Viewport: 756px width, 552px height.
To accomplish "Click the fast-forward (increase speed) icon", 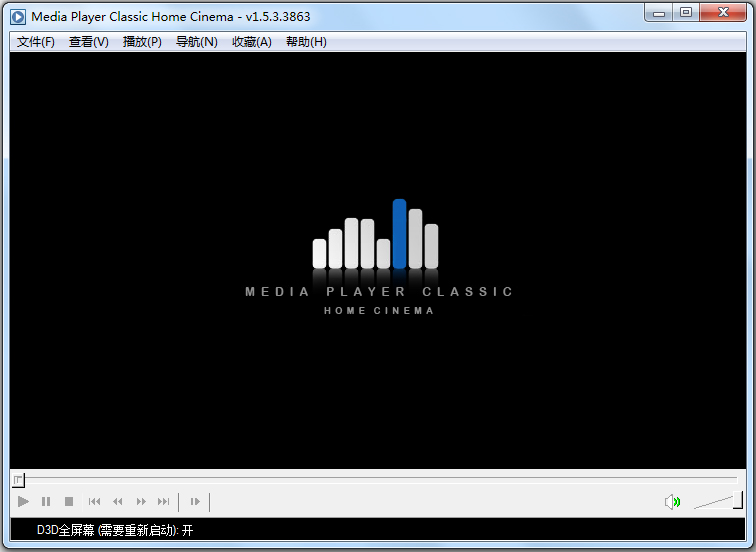I will click(x=141, y=502).
